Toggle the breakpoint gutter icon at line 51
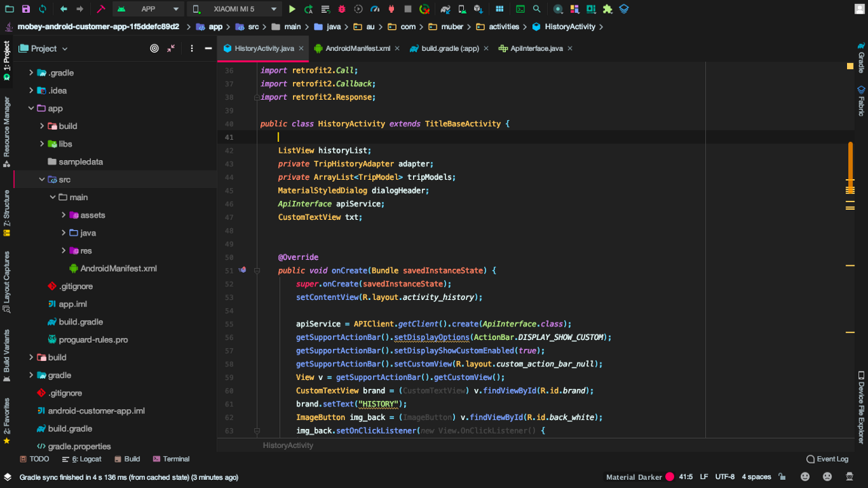Screen dimensions: 868x488 [242, 270]
